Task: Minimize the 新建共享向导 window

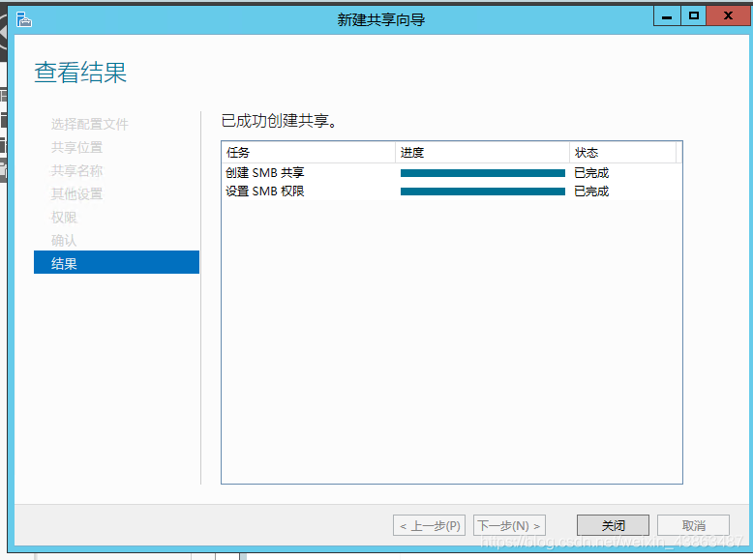Action: pos(667,16)
